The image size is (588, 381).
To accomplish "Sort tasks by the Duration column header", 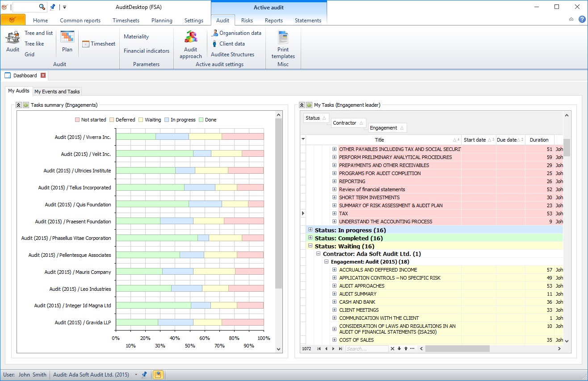I will (x=539, y=140).
